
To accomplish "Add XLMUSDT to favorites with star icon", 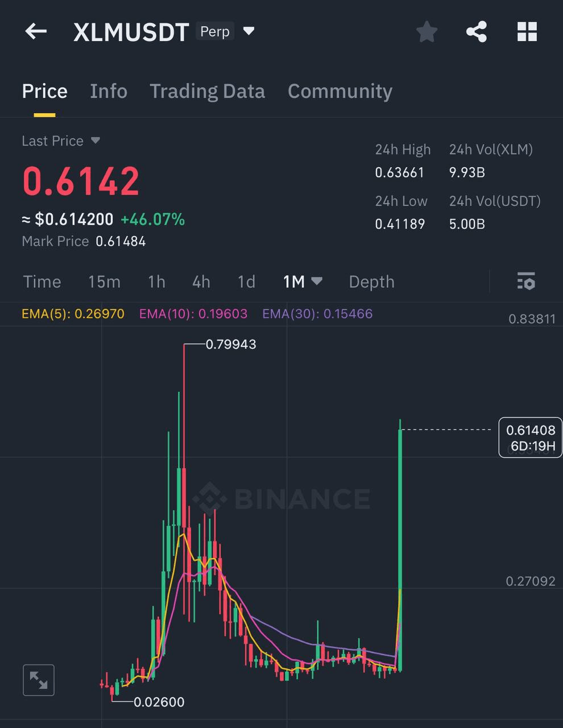I will pos(427,32).
